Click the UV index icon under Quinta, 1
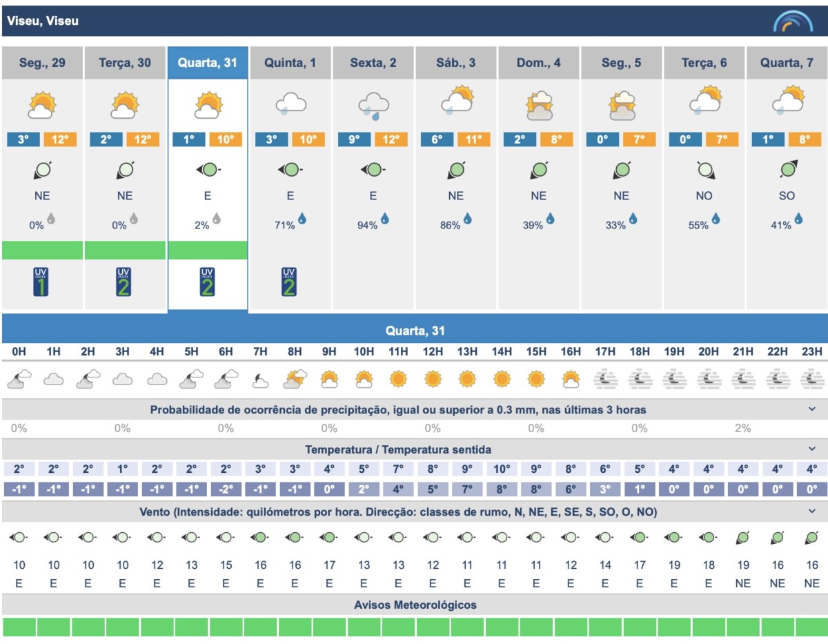This screenshot has height=644, width=828. coord(290,282)
